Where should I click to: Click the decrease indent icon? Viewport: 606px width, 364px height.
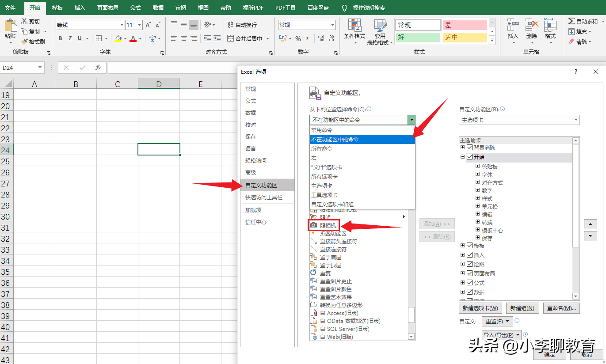click(x=207, y=38)
